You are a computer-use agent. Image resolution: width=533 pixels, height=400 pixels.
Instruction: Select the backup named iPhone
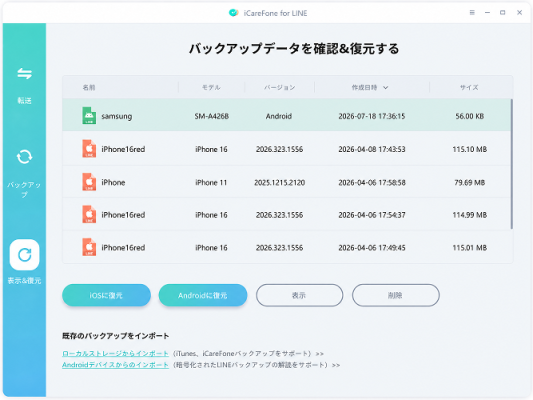(x=113, y=182)
